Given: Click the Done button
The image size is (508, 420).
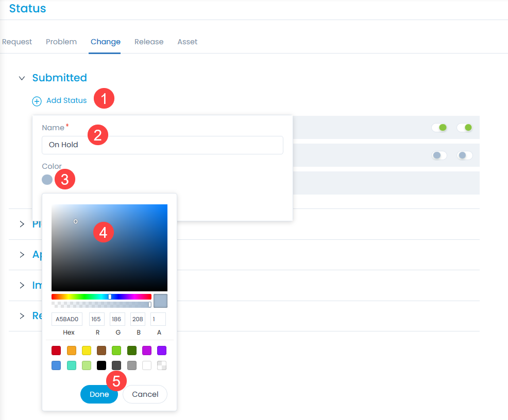Looking at the screenshot, I should 99,394.
